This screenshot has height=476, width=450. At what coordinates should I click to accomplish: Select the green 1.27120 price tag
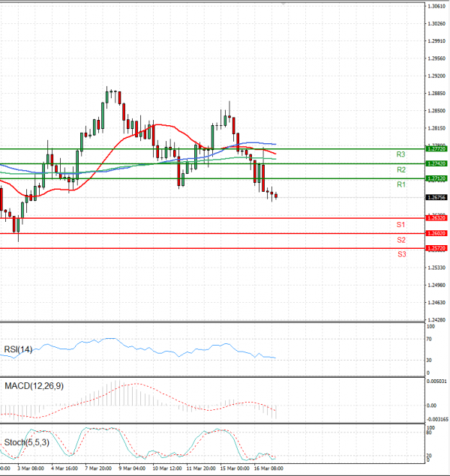(x=436, y=178)
